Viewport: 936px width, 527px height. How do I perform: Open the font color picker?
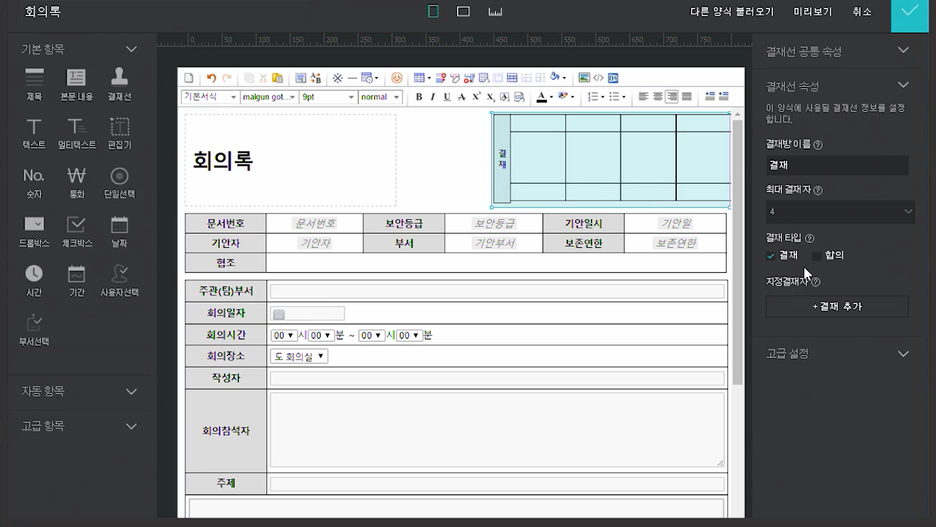(544, 97)
